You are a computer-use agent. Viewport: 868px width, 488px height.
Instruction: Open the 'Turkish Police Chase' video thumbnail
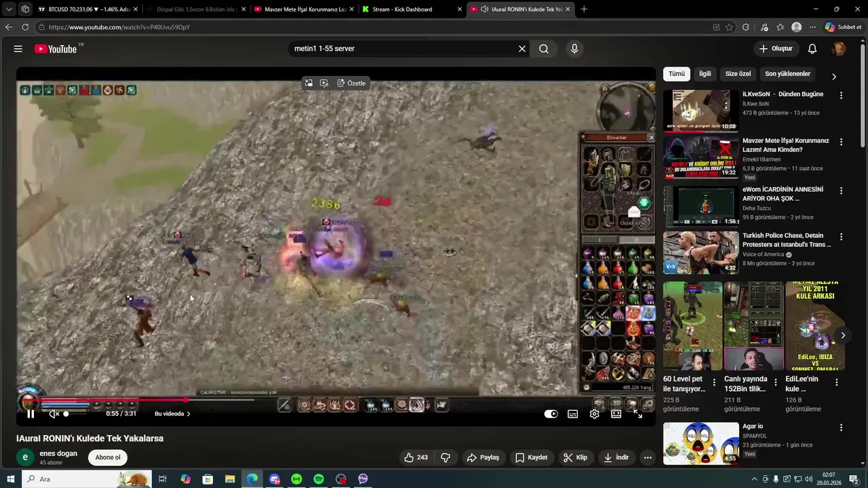pyautogui.click(x=701, y=253)
